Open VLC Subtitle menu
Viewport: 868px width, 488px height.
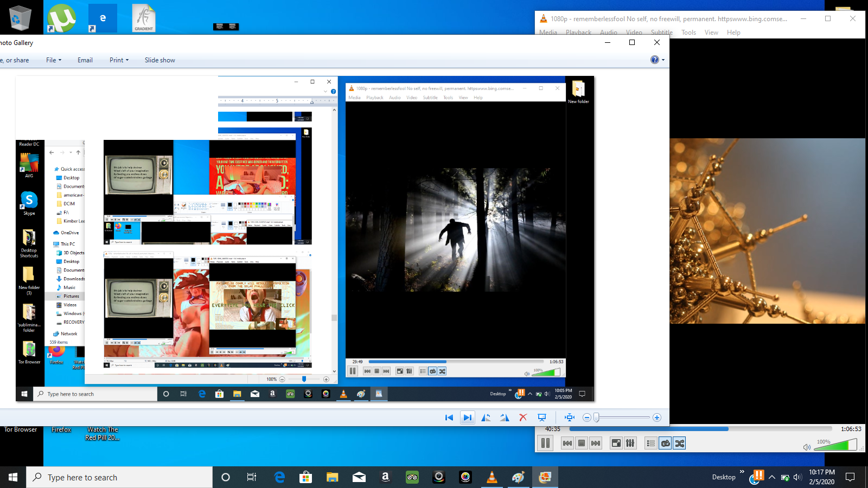tap(661, 33)
